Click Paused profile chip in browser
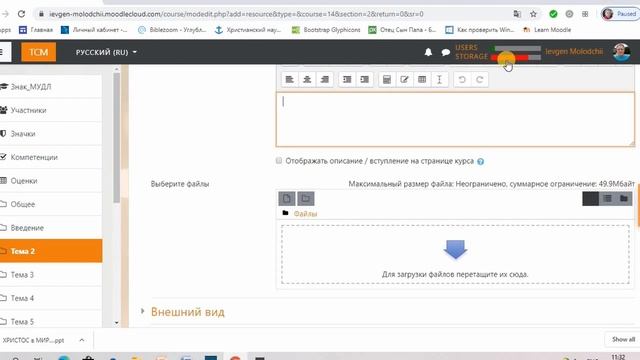This screenshot has height=360, width=640. point(620,14)
